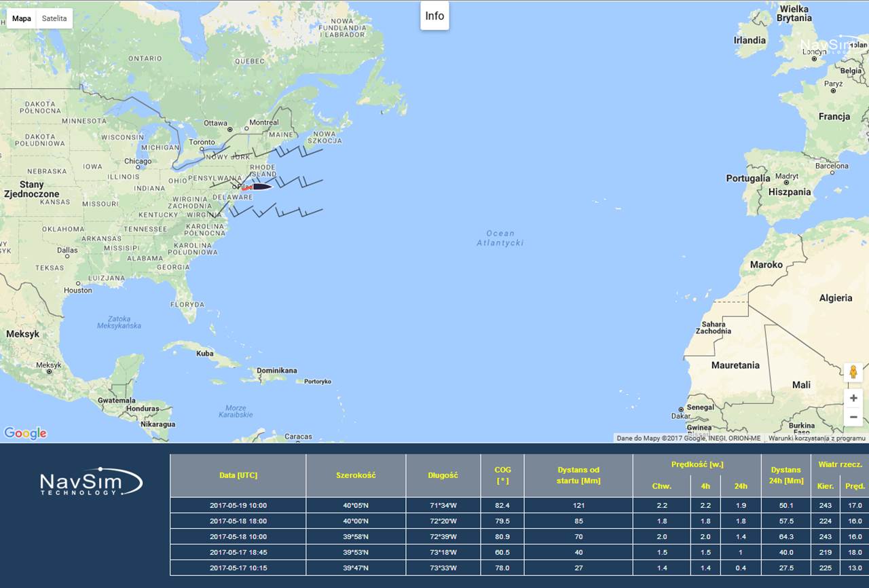Image resolution: width=869 pixels, height=588 pixels.
Task: Click the Dystans 24h [Mm] header
Action: click(x=785, y=475)
